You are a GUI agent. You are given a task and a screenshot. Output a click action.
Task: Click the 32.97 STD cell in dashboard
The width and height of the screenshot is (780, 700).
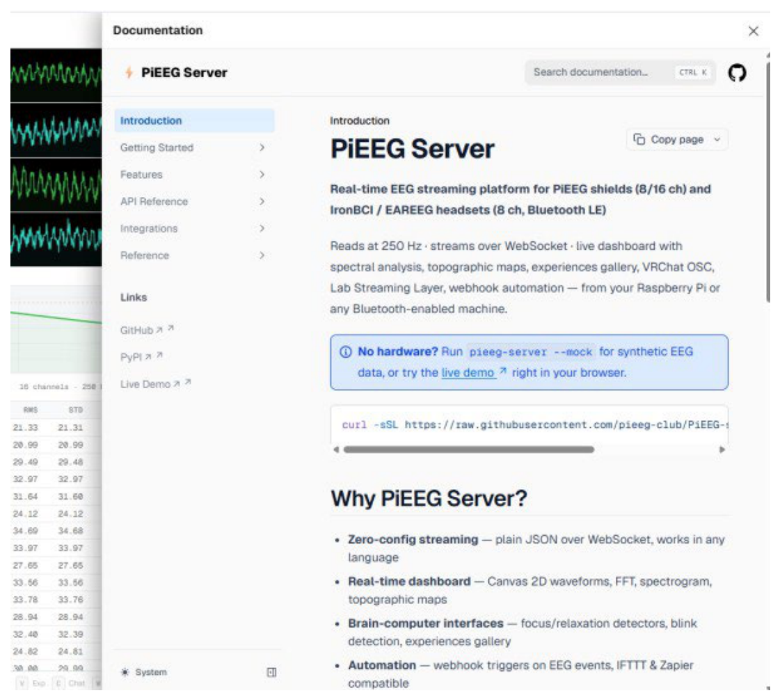click(x=70, y=479)
